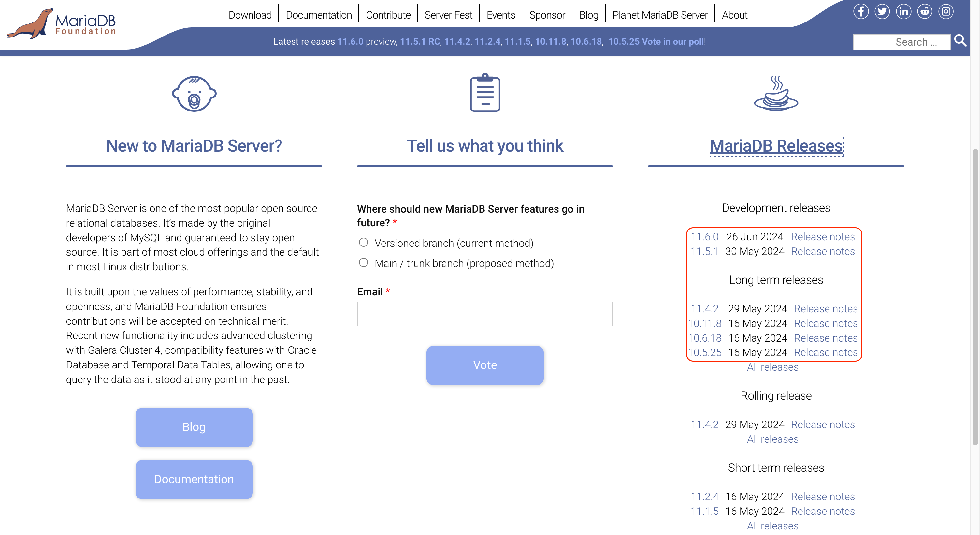The height and width of the screenshot is (535, 980).
Task: Click the page vertical scrollbar
Action: click(x=975, y=297)
